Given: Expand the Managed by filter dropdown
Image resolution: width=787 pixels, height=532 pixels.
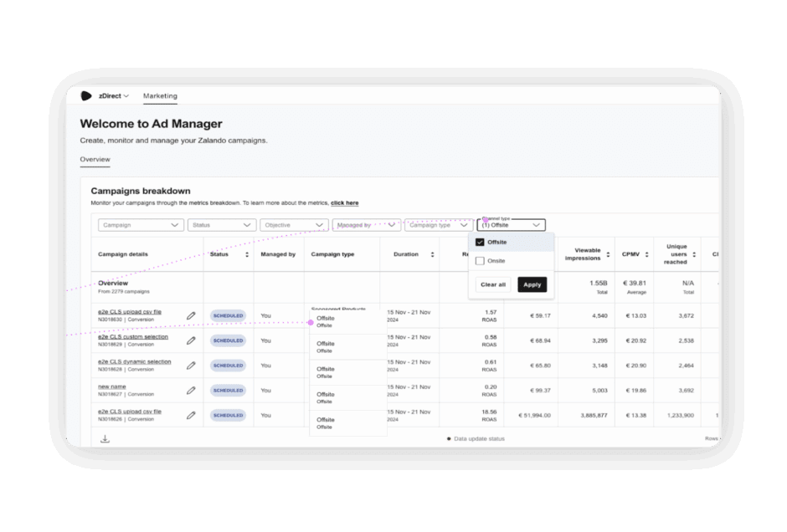Looking at the screenshot, I should coord(367,225).
